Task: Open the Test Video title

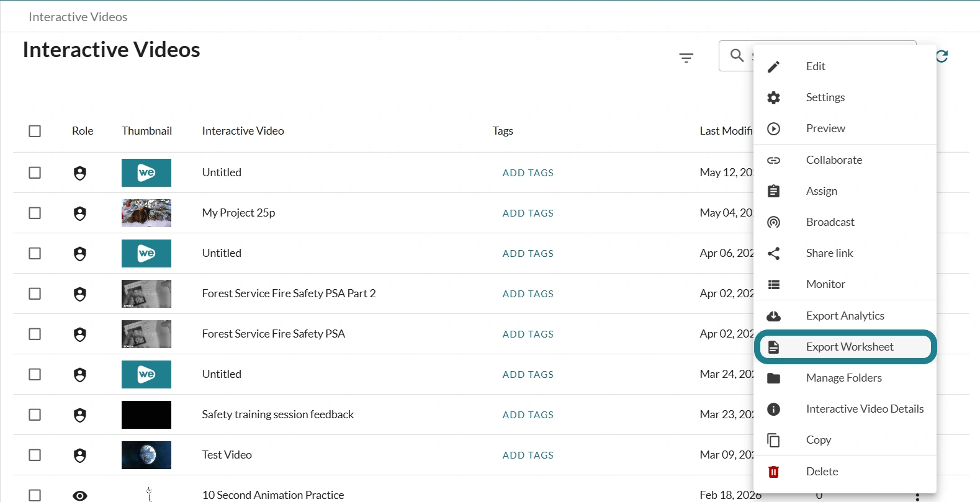Action: pyautogui.click(x=227, y=455)
